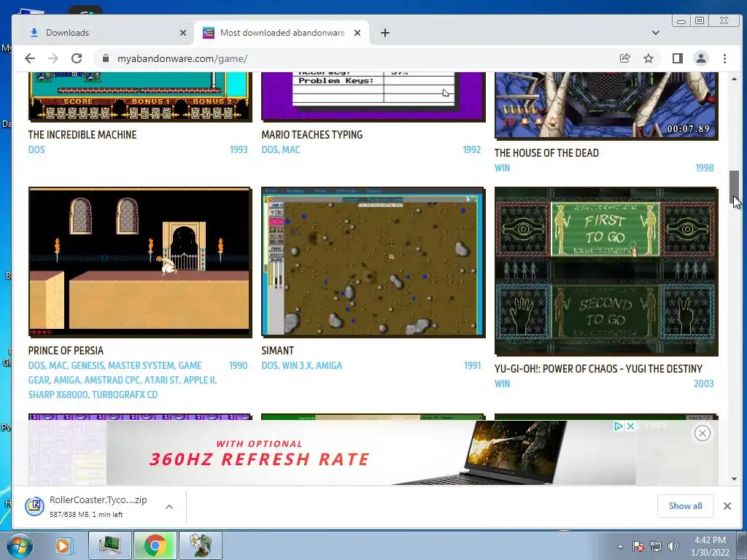Click The Incredible Machine screenshot
Viewport: 747px width, 560px height.
coord(140,97)
